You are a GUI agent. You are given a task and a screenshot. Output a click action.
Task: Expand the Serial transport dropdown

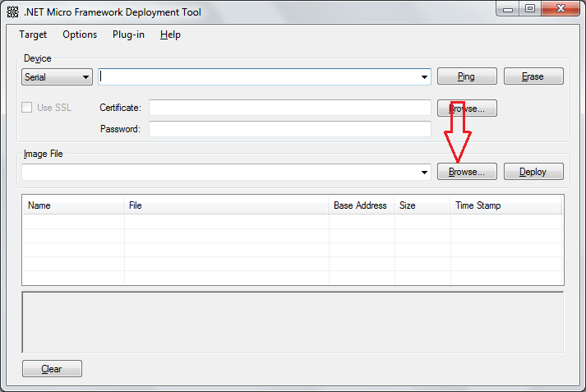pos(57,77)
